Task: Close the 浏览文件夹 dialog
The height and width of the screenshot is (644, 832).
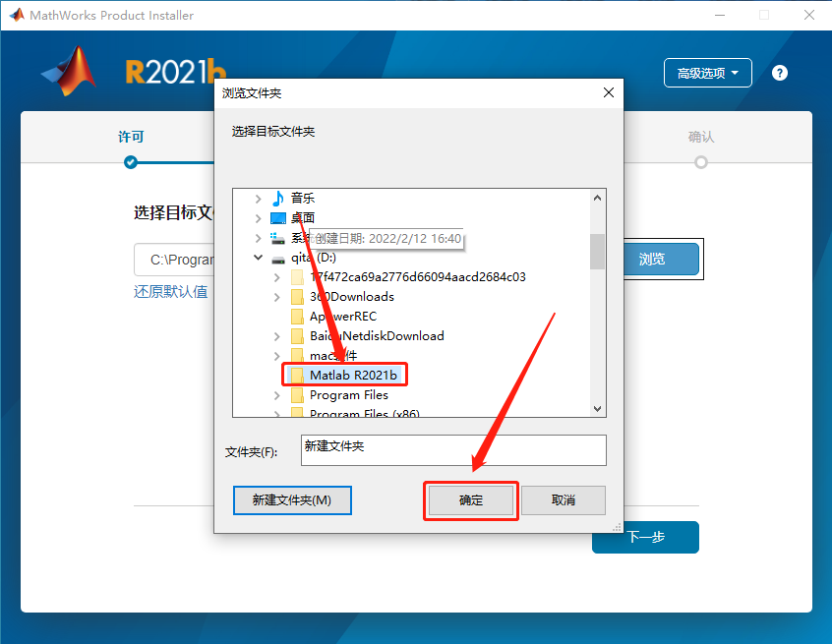Action: coord(609,92)
